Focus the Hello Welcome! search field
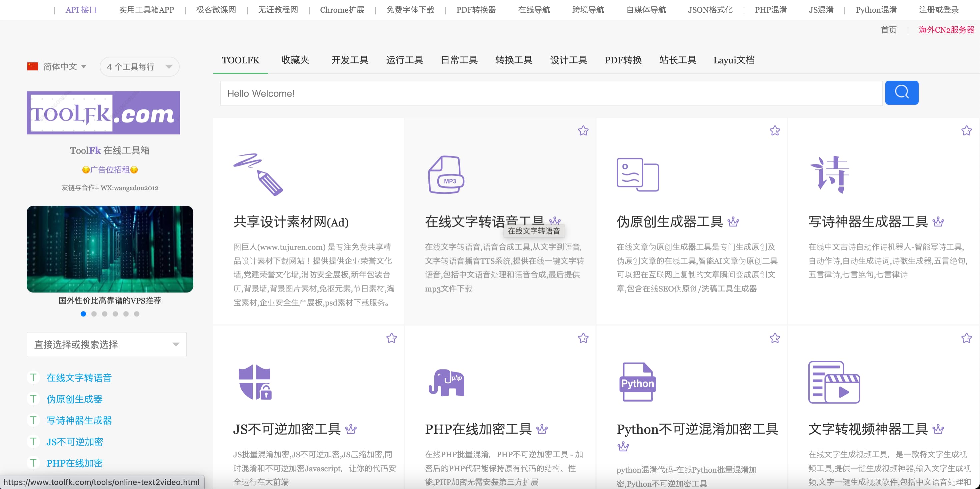 coord(551,93)
